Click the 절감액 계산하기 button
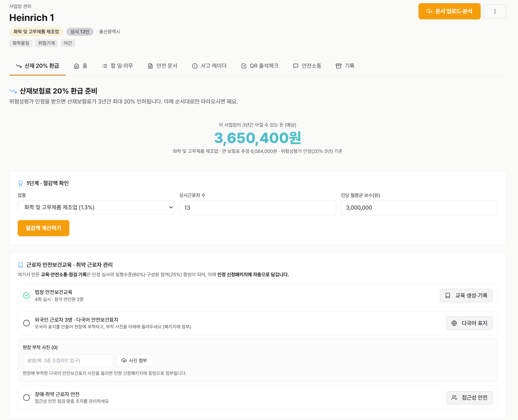This screenshot has height=420, width=518. tap(44, 228)
